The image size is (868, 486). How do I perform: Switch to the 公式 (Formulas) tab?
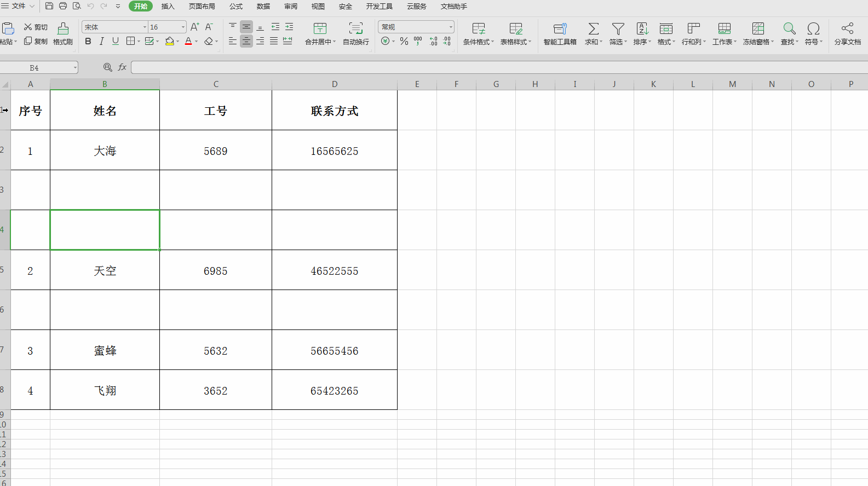point(236,7)
